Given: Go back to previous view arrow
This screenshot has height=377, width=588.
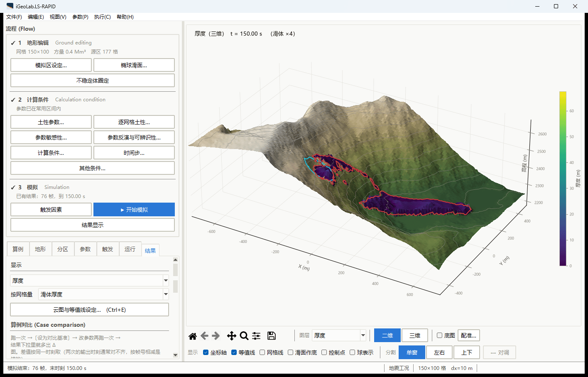Looking at the screenshot, I should click(204, 336).
